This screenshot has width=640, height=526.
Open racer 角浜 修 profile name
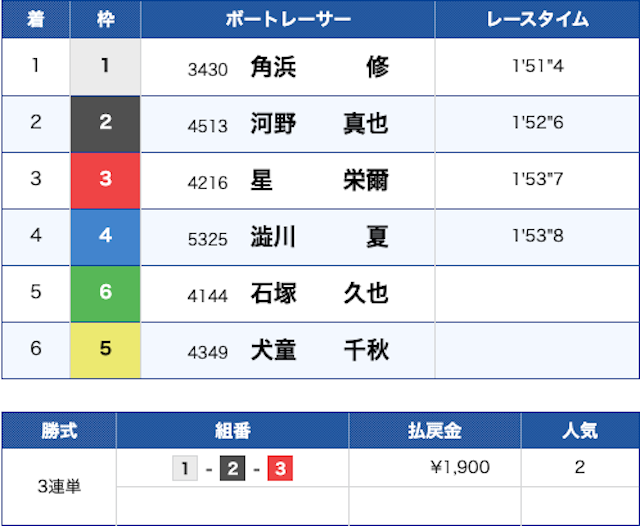click(319, 67)
